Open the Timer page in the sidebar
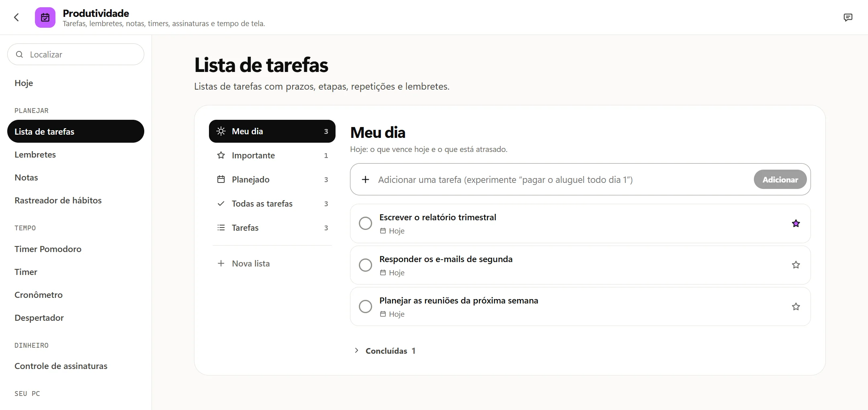This screenshot has height=410, width=868. [x=76, y=272]
